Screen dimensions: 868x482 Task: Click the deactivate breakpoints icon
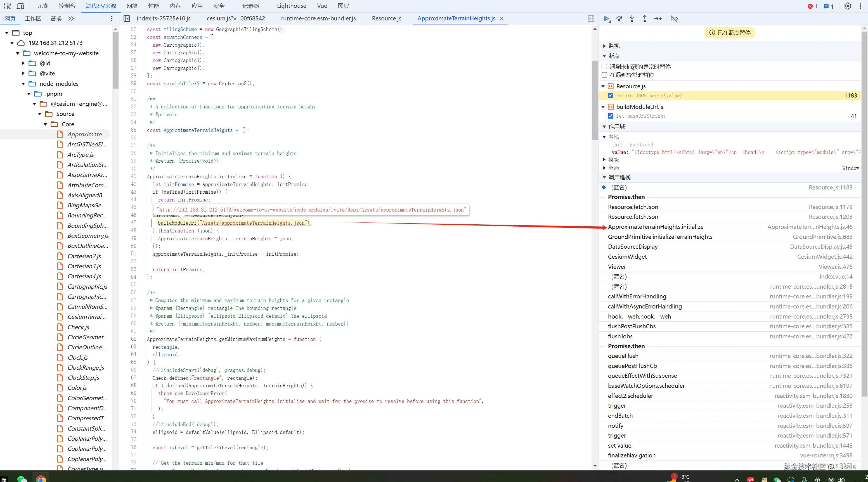674,18
